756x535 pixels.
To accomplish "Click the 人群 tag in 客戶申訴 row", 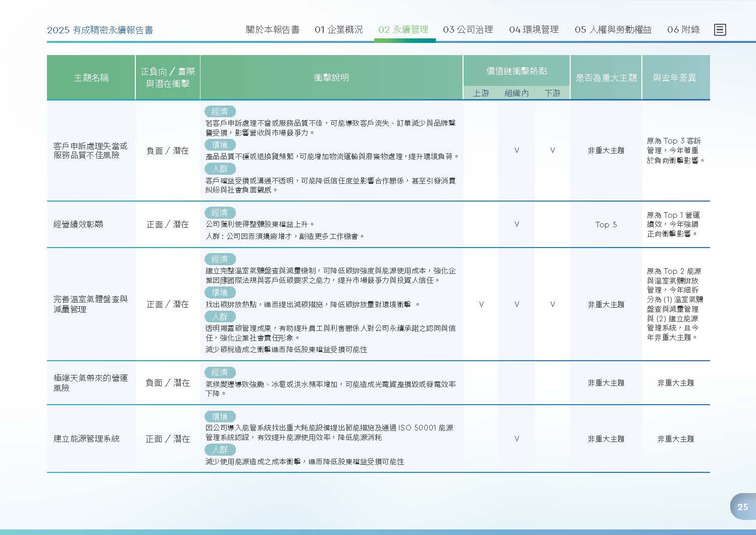I will coord(220,169).
